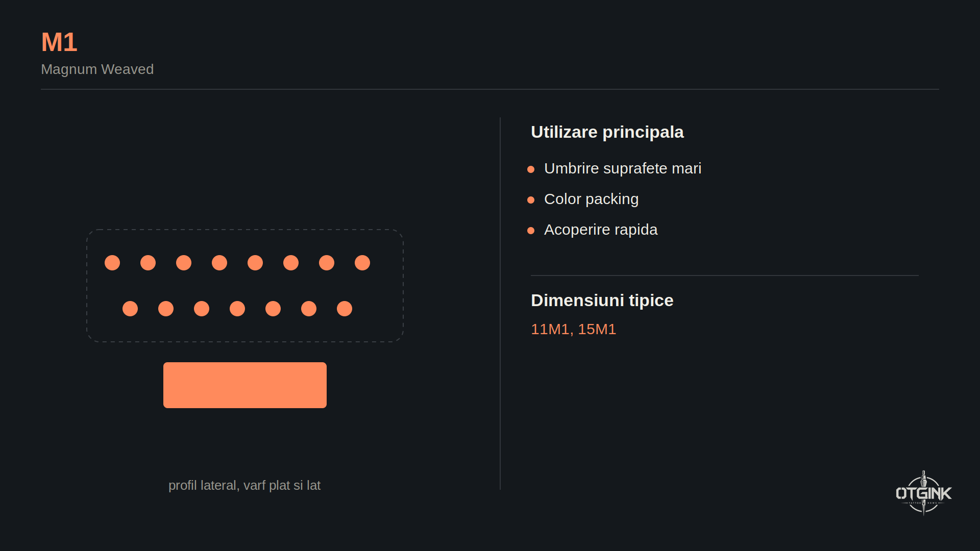
Task: Click the last needle dot in top row
Action: coord(362,263)
